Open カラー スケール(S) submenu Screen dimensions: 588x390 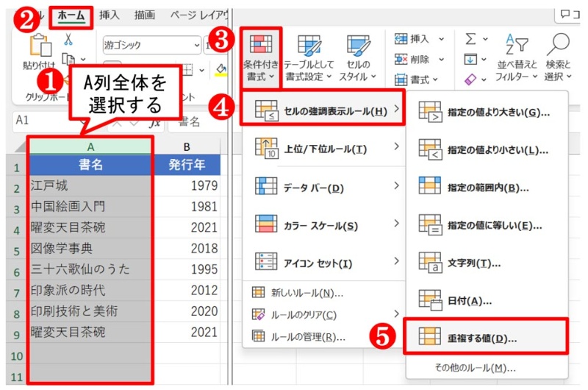tap(324, 225)
